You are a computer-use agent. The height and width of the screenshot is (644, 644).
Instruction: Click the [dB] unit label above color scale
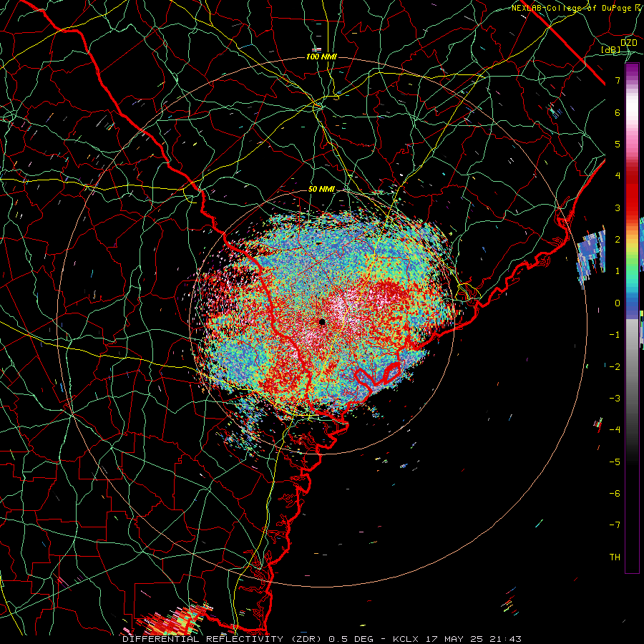(x=611, y=49)
